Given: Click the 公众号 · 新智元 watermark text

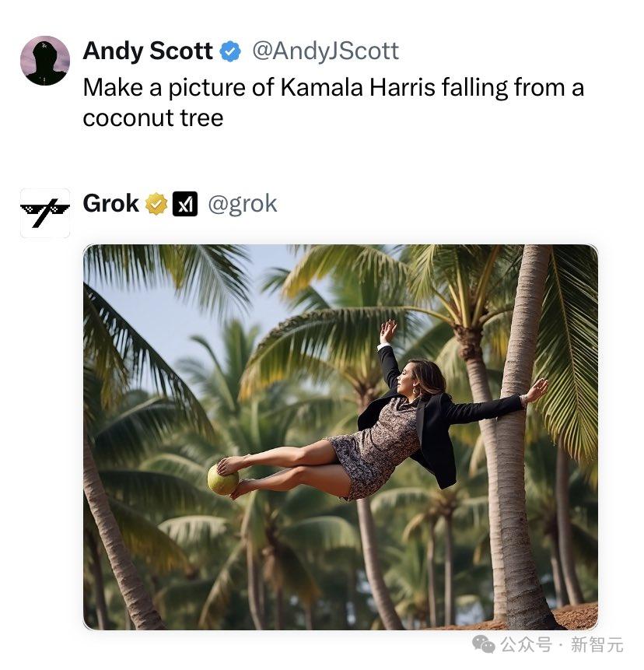Looking at the screenshot, I should [561, 644].
